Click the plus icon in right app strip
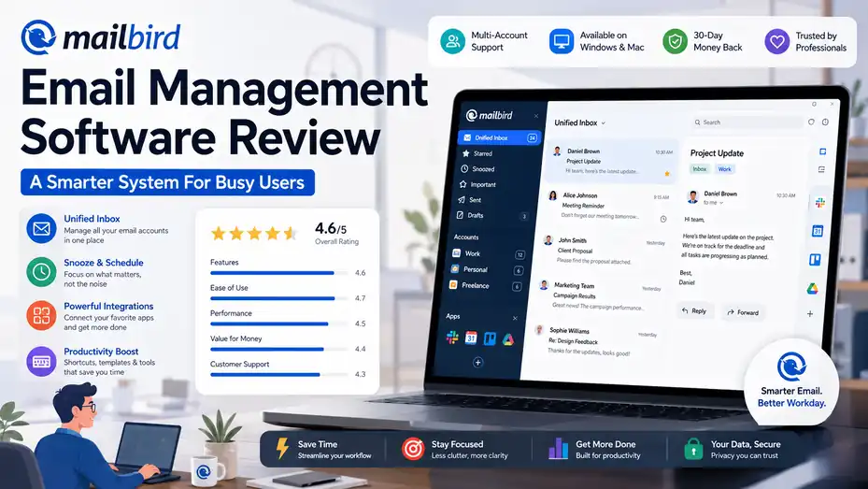Image resolution: width=868 pixels, height=489 pixels. click(810, 314)
